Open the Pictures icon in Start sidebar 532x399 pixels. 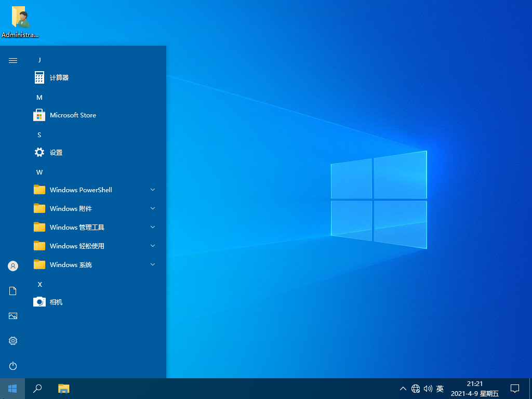[x=13, y=316]
